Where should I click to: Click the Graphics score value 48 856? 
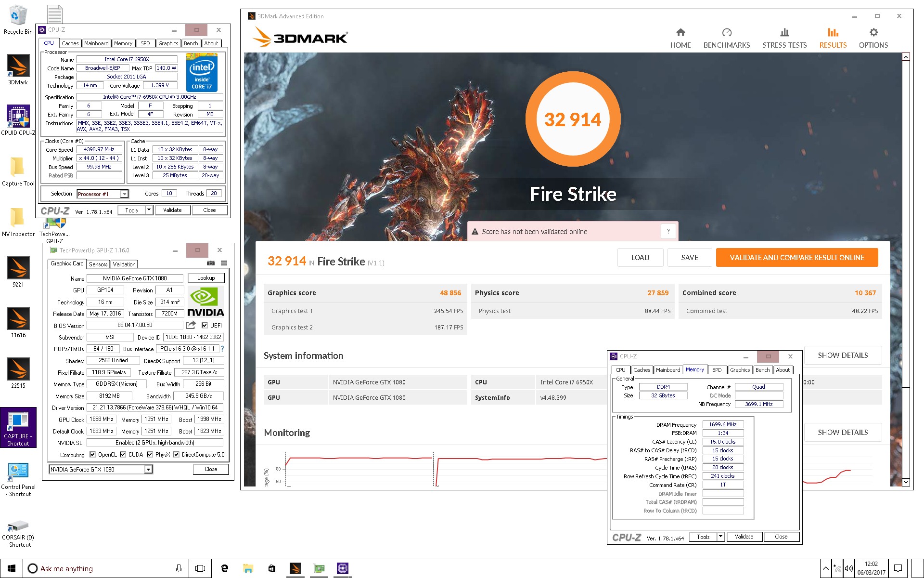[x=450, y=293]
